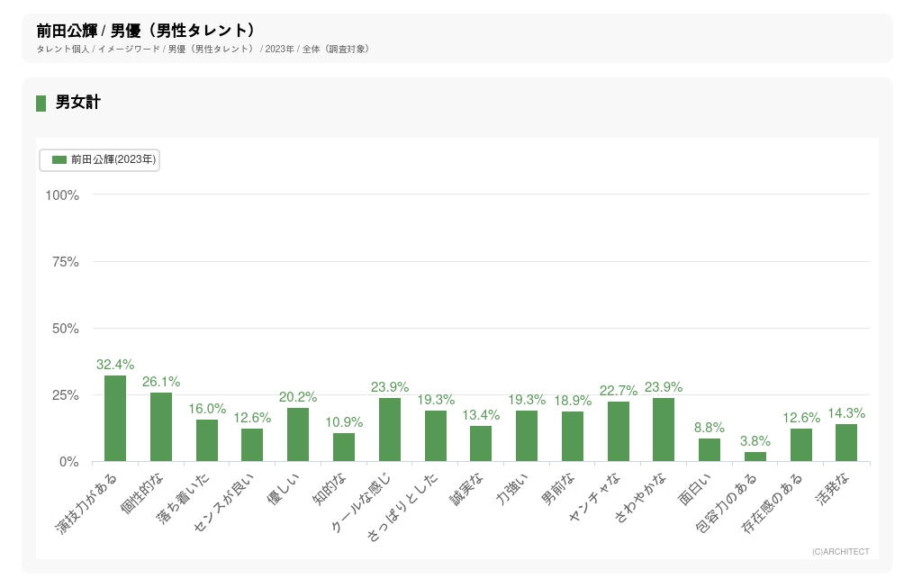The image size is (922, 588).
Task: Open the イメージワード breadcrumb link
Action: tap(129, 49)
